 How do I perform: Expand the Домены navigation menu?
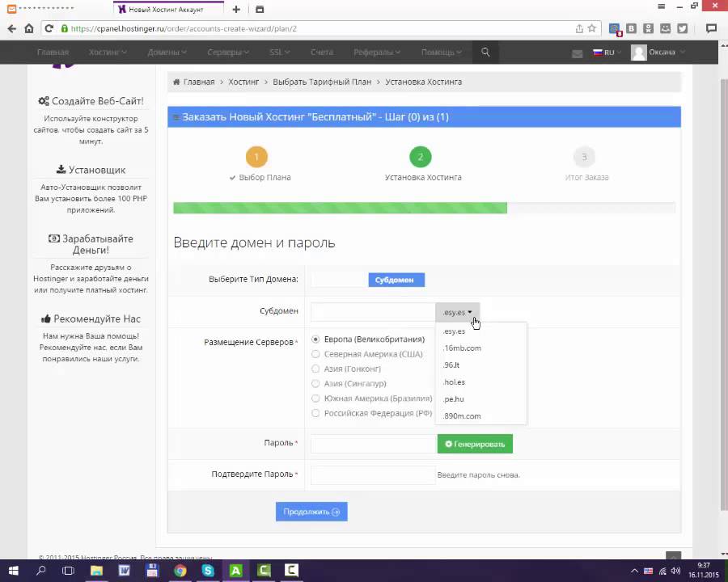pos(167,52)
